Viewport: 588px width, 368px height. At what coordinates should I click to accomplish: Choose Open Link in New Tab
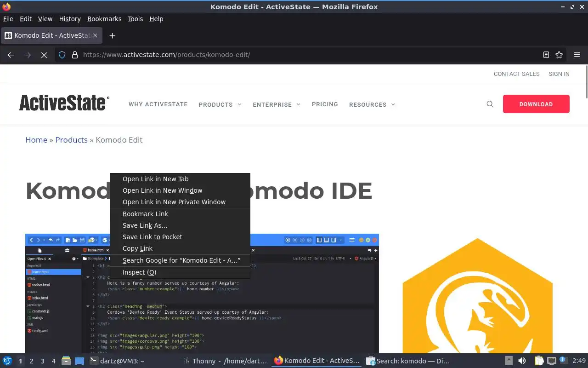coord(180,179)
